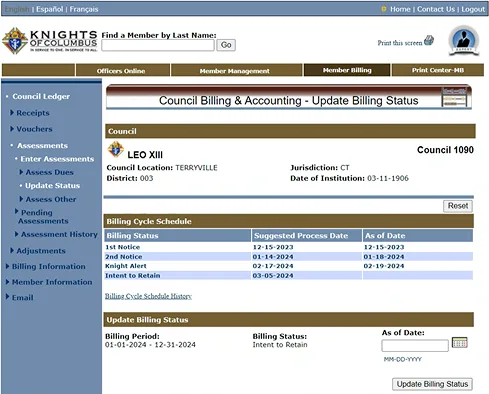Expand Pending Assessments in the sidebar

(42, 217)
